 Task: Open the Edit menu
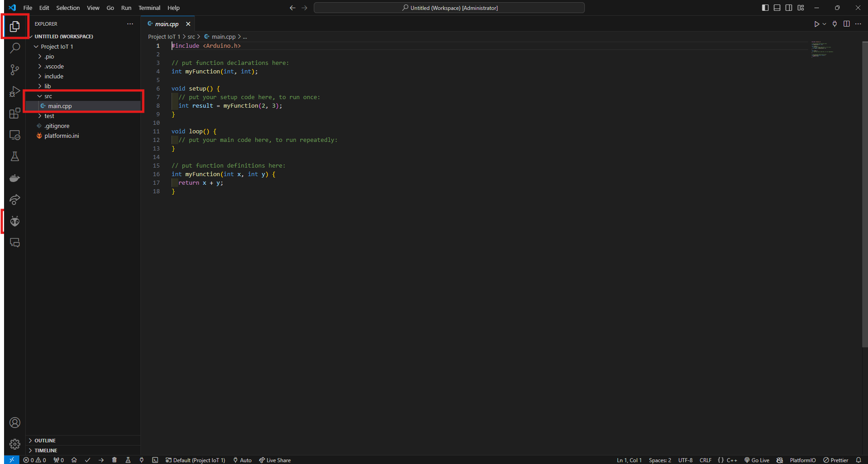pos(44,8)
